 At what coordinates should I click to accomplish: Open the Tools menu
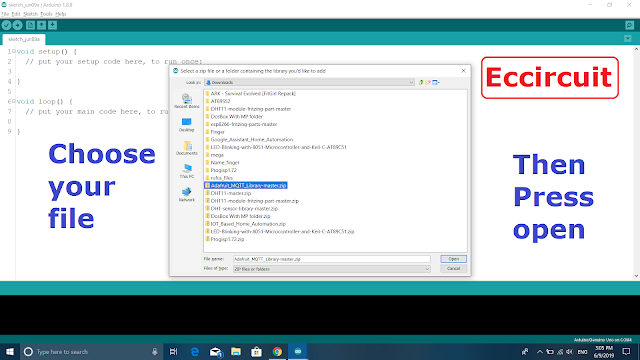click(46, 14)
